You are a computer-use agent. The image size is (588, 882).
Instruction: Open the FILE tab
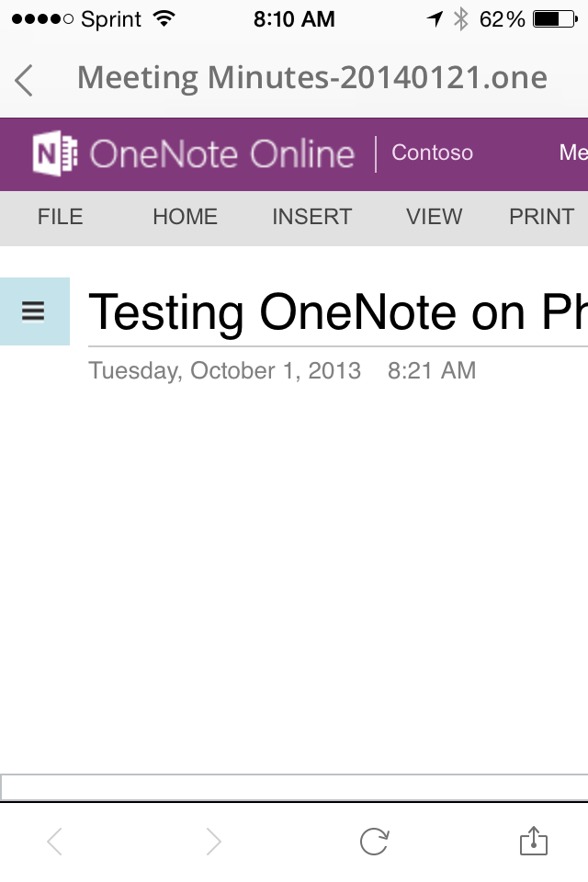click(60, 217)
